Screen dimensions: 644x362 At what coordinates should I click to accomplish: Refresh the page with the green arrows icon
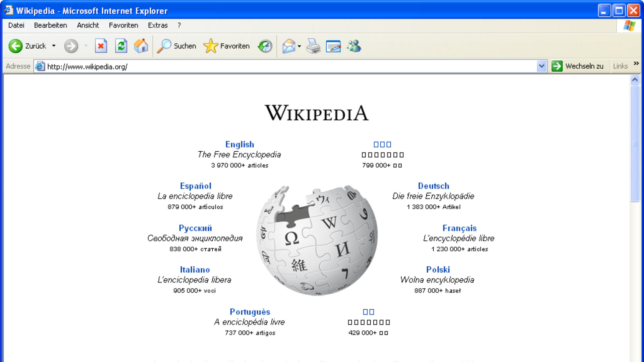pyautogui.click(x=121, y=46)
